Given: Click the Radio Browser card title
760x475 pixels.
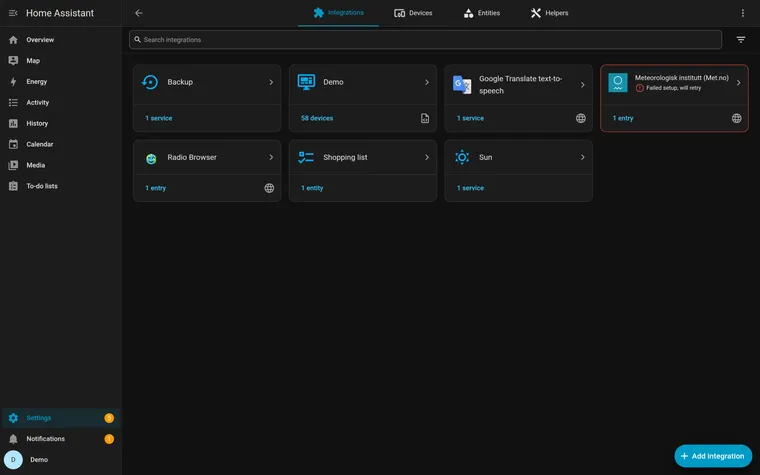Looking at the screenshot, I should (x=192, y=157).
